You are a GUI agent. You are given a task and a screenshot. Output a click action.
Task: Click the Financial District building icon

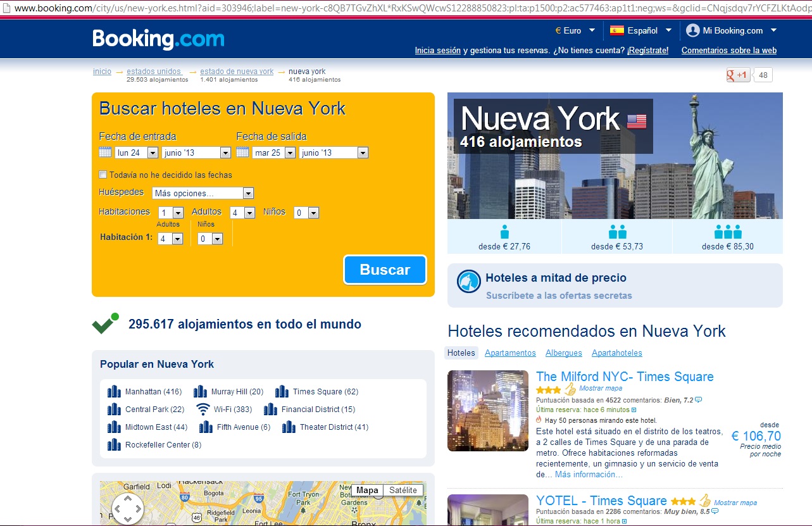point(270,410)
